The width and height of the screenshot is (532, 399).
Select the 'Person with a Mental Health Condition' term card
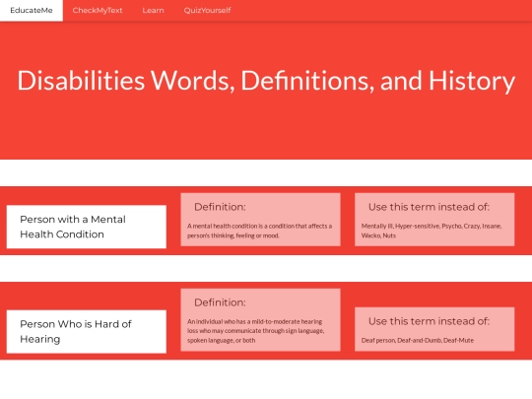[87, 227]
